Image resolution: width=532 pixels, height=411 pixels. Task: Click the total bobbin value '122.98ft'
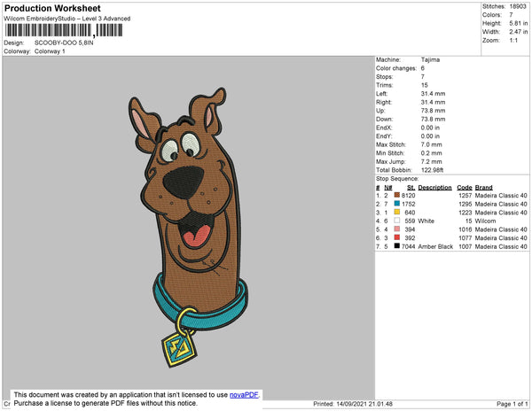tap(432, 170)
